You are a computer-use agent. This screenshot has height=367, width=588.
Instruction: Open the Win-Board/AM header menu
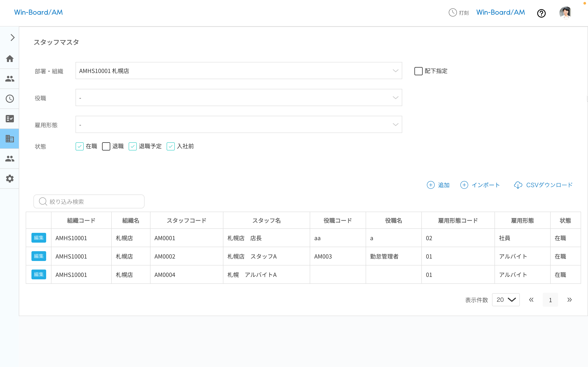point(500,12)
